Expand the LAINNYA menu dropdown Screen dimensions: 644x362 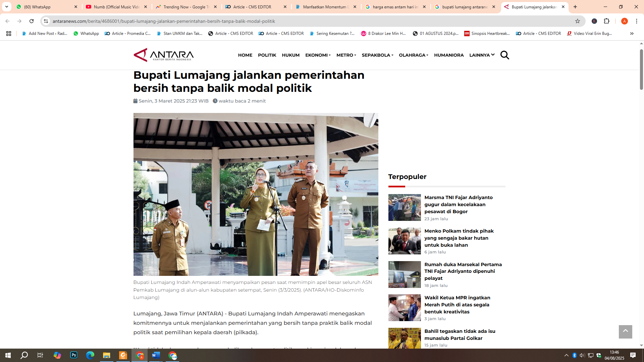point(482,55)
